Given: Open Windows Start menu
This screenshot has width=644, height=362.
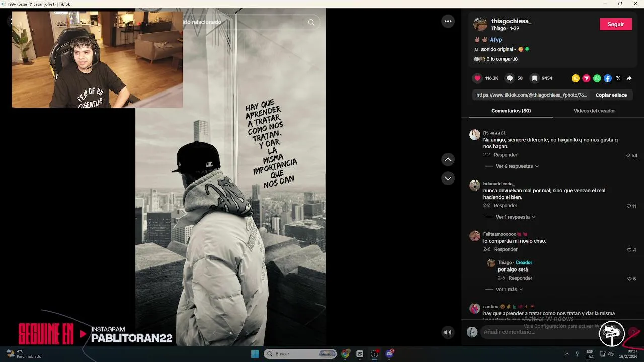Looking at the screenshot, I should (x=255, y=354).
